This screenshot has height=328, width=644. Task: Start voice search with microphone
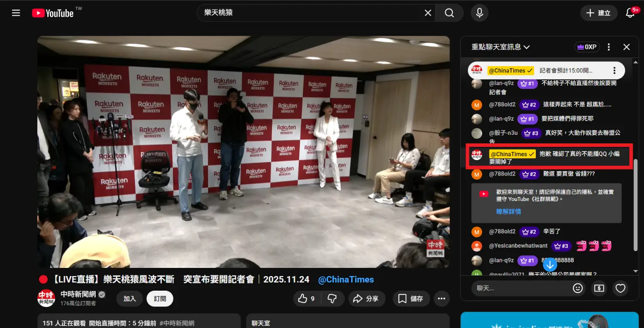[480, 13]
